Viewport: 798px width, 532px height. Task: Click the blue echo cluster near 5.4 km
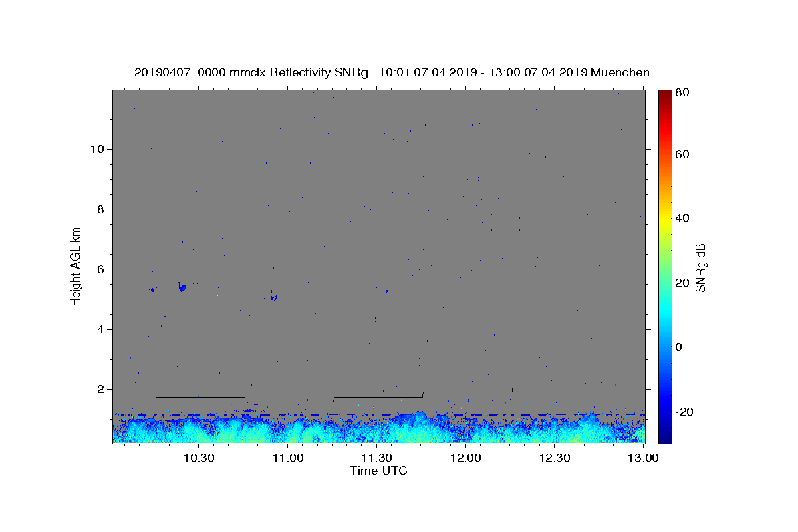coord(182,287)
